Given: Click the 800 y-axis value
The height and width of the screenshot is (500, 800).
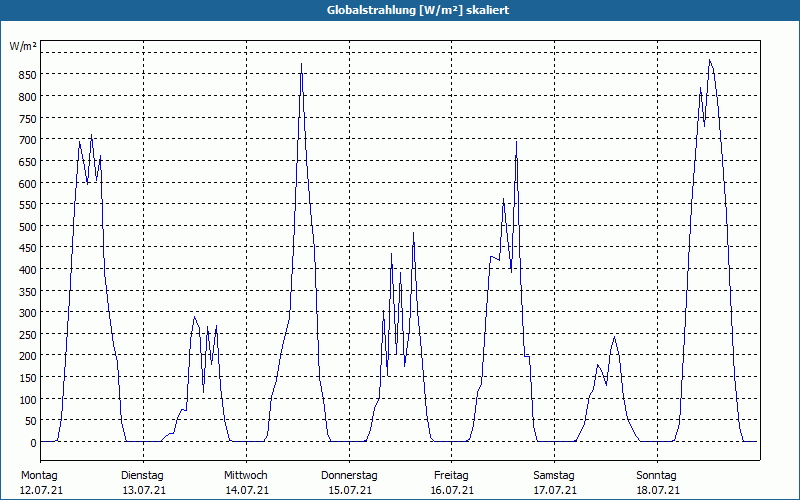Looking at the screenshot, I should [x=27, y=96].
